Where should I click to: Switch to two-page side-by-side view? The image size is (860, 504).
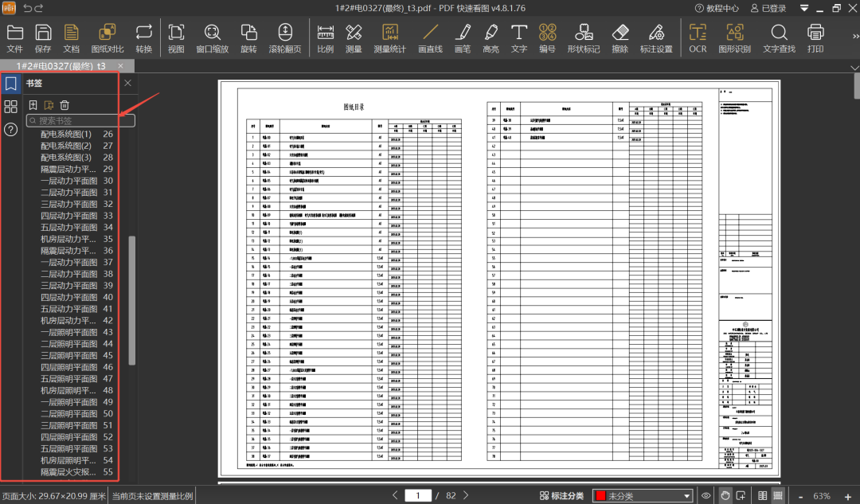point(763,495)
